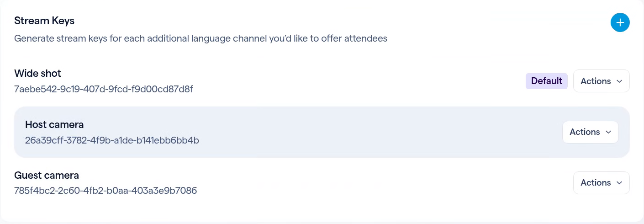This screenshot has height=224, width=644.
Task: Open Actions dropdown for Host camera
Action: [590, 132]
